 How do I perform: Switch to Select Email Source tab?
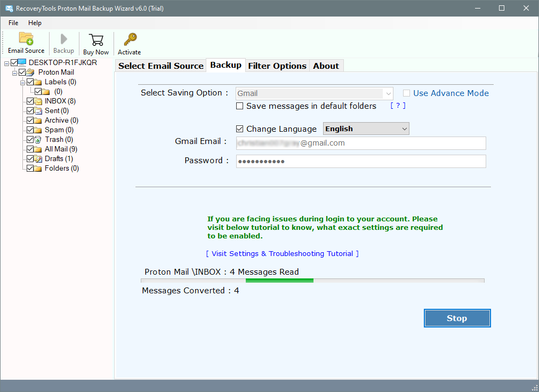pyautogui.click(x=161, y=66)
